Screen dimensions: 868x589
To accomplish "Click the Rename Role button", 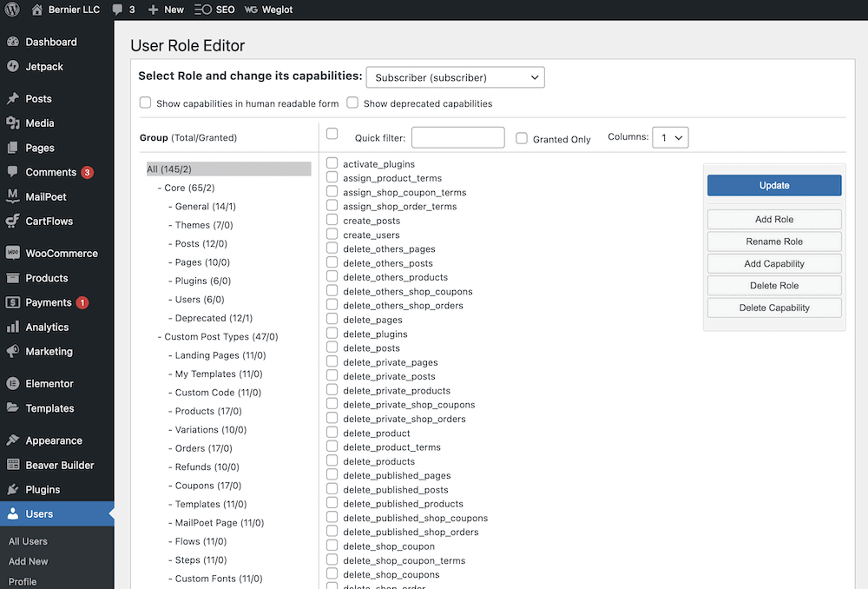I will pyautogui.click(x=774, y=242).
